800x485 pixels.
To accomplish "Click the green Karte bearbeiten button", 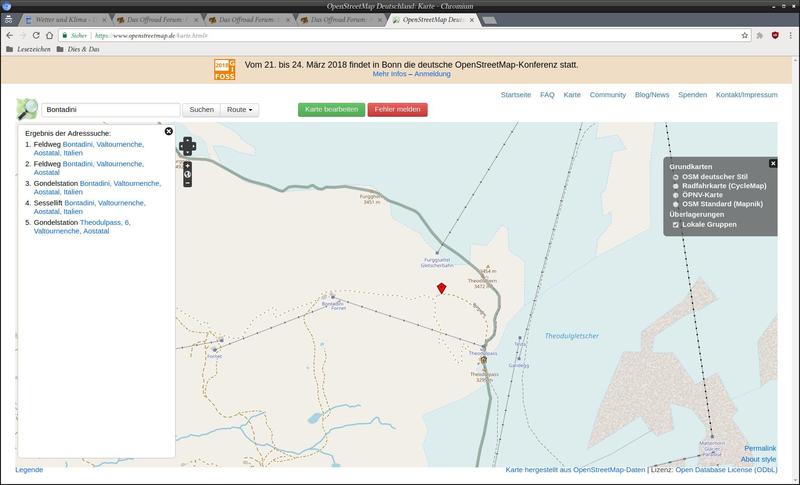I will coord(332,110).
